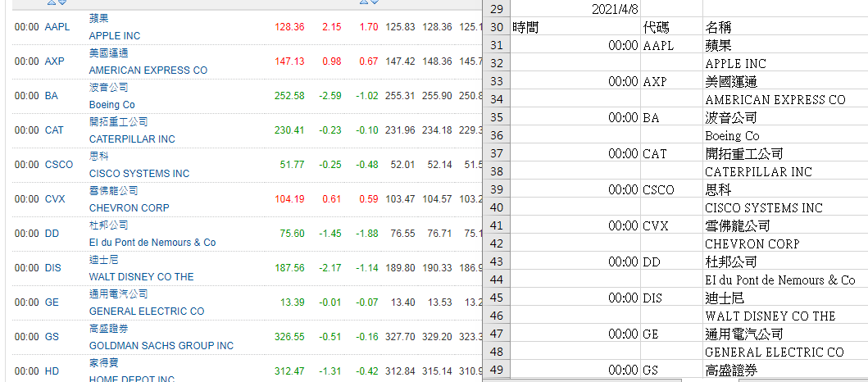This screenshot has height=382, width=868.
Task: Open the 家得寶 link on the web page
Action: point(103,363)
